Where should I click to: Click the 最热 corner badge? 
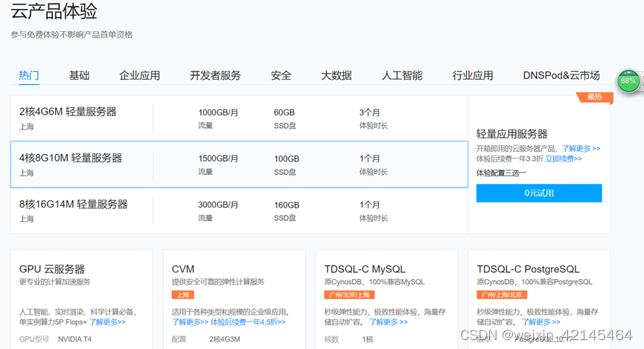click(x=595, y=97)
